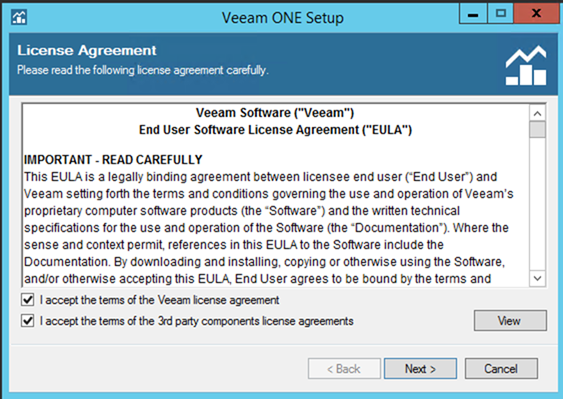Click the 'IMPORTANT - READ CAREFULLY' heading
Viewport: 563px width, 399px height.
(x=113, y=159)
